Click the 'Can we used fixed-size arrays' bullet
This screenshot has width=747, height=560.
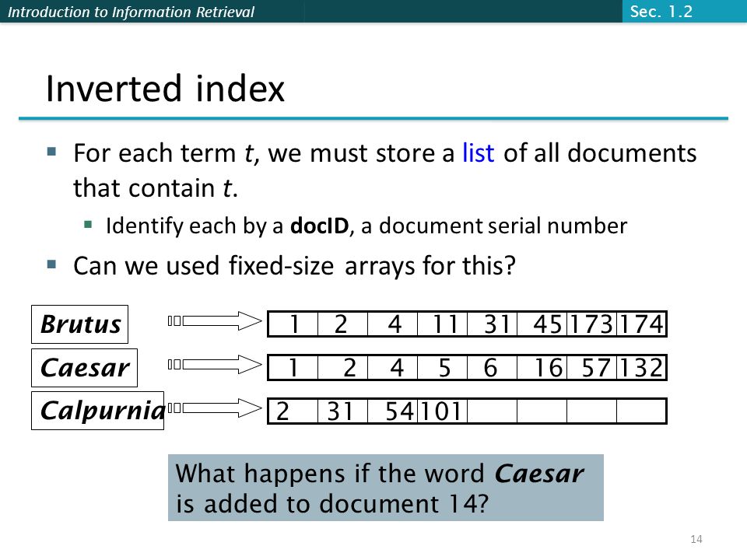pyautogui.click(x=294, y=266)
